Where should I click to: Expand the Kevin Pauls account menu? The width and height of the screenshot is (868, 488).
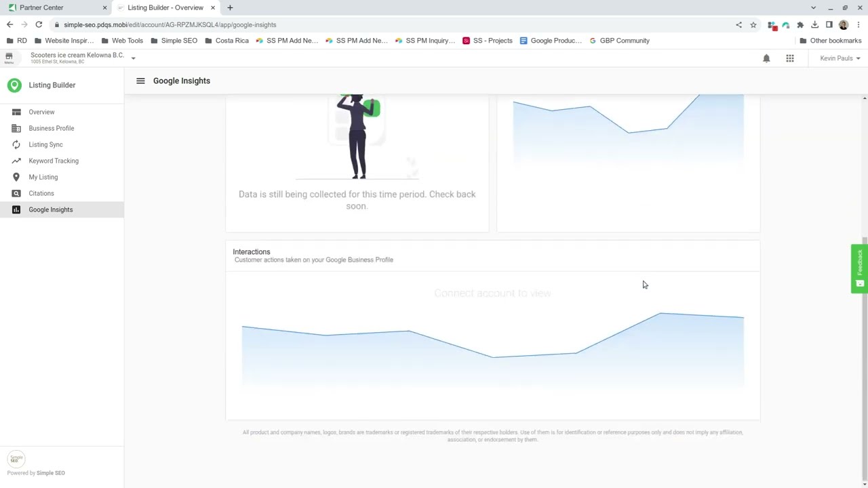point(840,58)
